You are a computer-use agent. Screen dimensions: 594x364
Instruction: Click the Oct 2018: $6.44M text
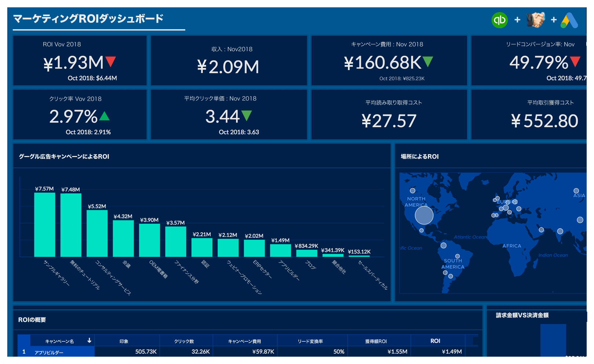(92, 78)
